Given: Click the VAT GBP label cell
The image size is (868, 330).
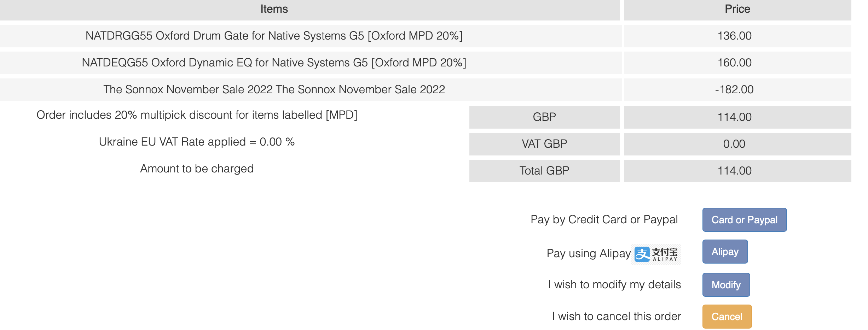Looking at the screenshot, I should point(544,144).
